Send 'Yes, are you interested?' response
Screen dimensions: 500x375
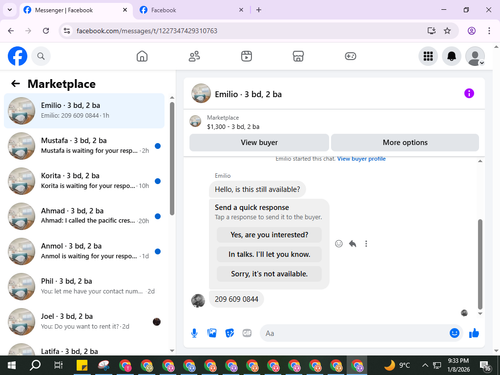click(269, 235)
